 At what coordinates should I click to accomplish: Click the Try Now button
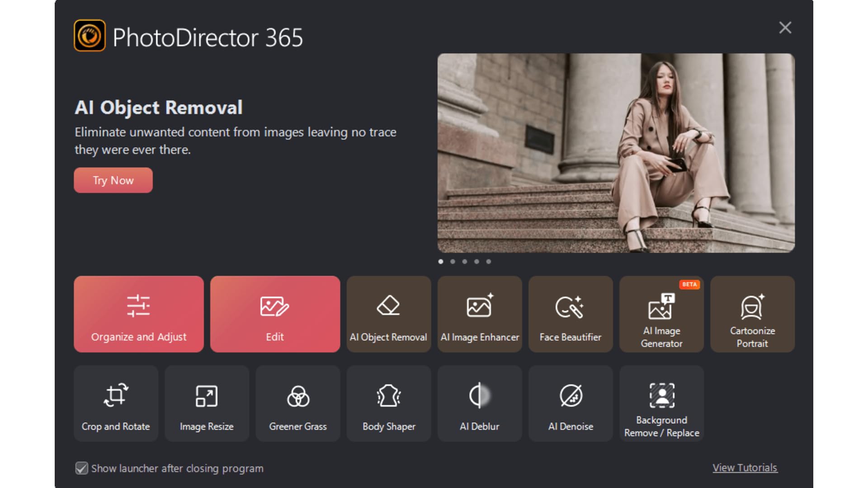click(x=113, y=180)
